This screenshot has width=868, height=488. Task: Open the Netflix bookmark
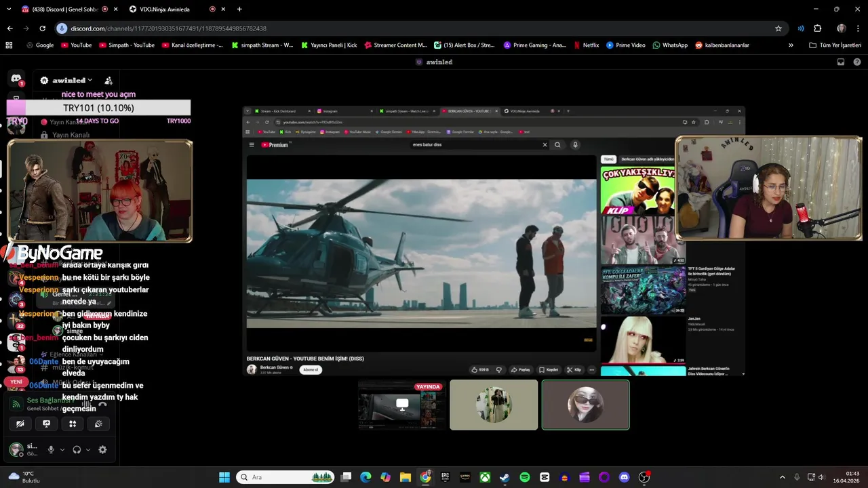coord(586,45)
